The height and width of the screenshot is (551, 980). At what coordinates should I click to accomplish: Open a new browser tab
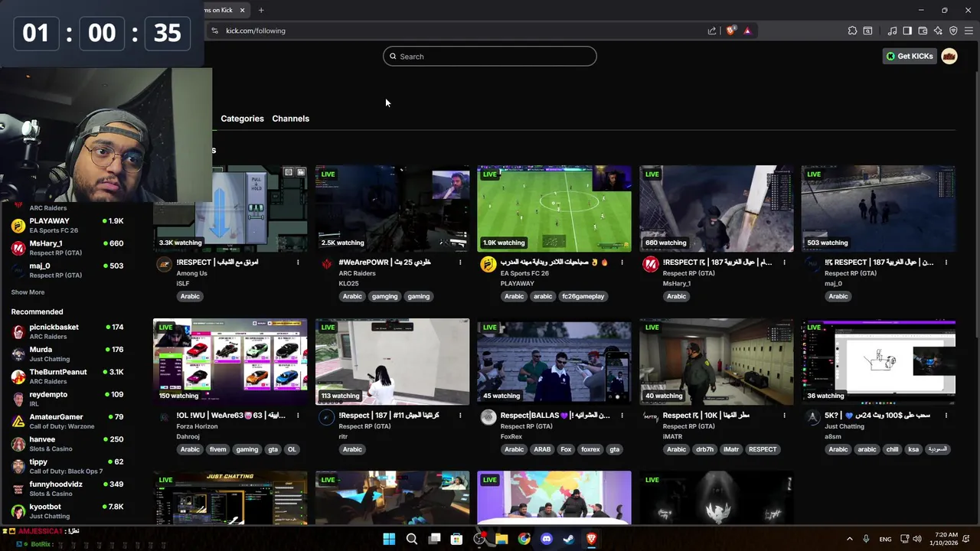261,10
